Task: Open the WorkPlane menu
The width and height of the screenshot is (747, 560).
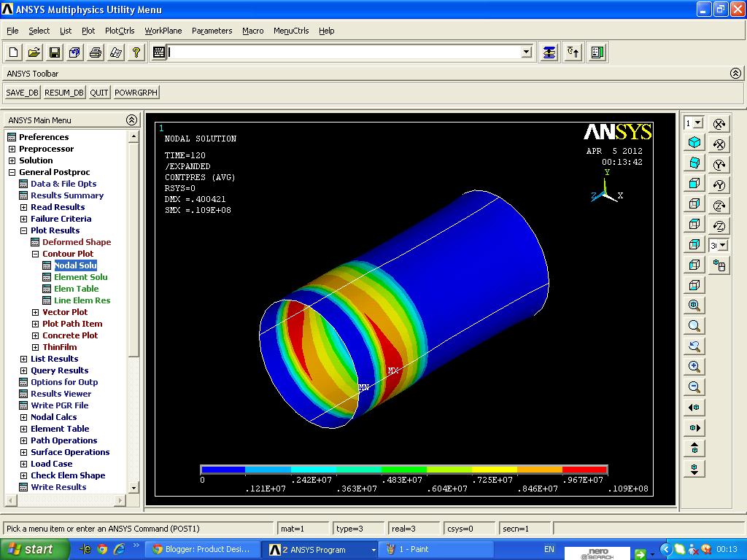Action: coord(163,31)
